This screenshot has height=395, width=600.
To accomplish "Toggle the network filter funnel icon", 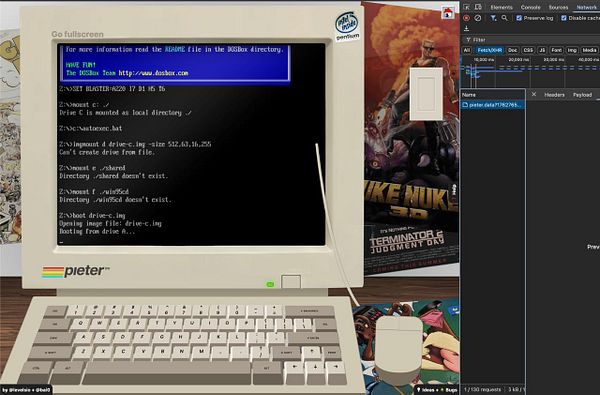I will tap(493, 18).
